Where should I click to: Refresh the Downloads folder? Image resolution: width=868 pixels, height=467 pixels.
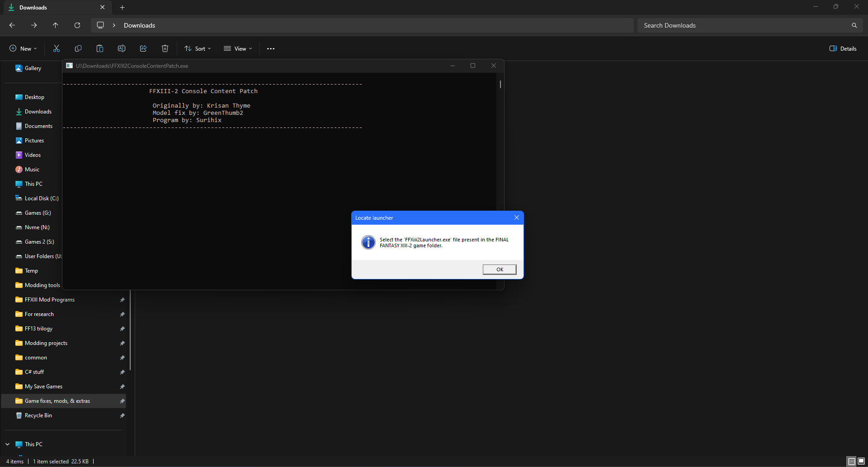click(77, 25)
